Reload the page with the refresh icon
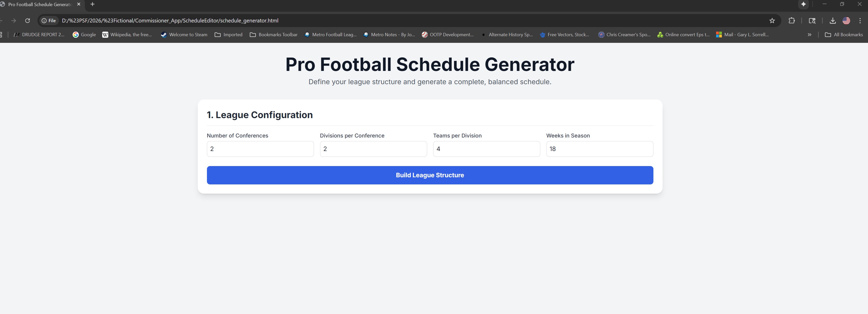868x314 pixels. [28, 21]
